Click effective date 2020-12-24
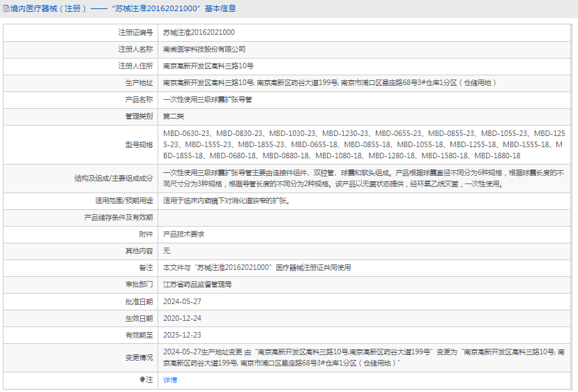This screenshot has width=578, height=392. 182,318
